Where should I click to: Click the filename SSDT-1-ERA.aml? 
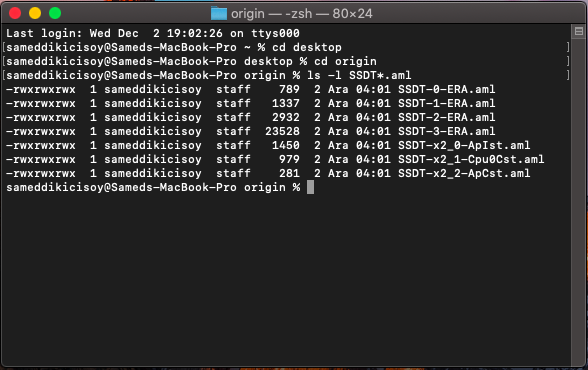446,103
